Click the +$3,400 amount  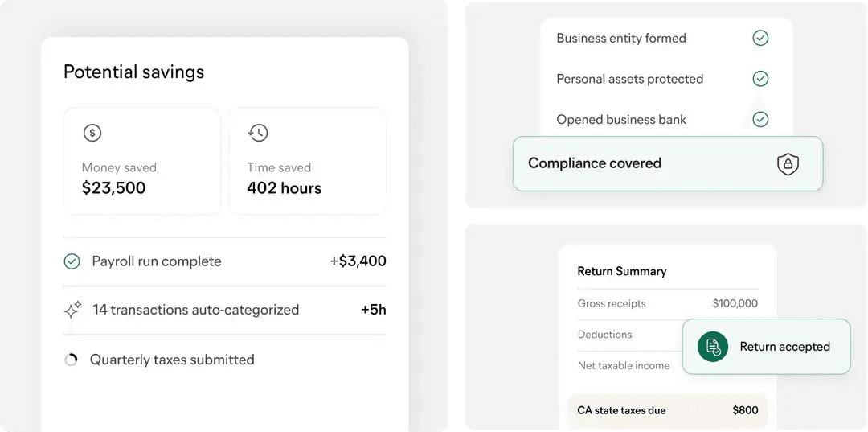coord(358,261)
